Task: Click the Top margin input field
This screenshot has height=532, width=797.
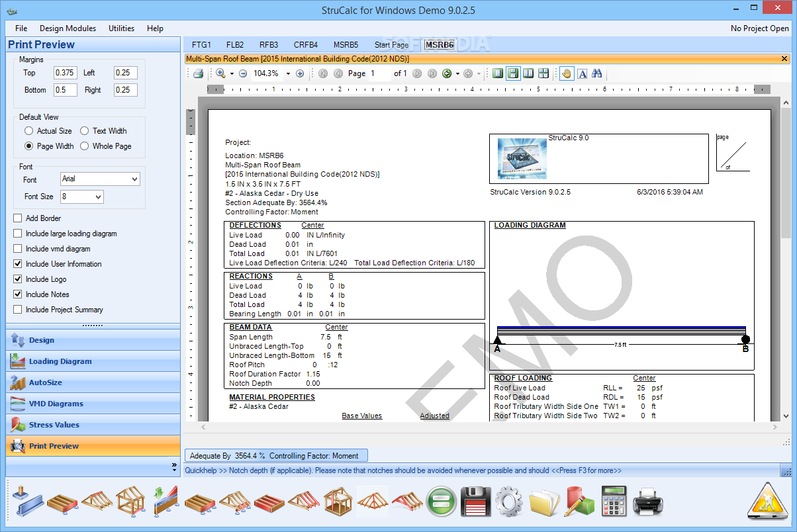Action: 66,73
